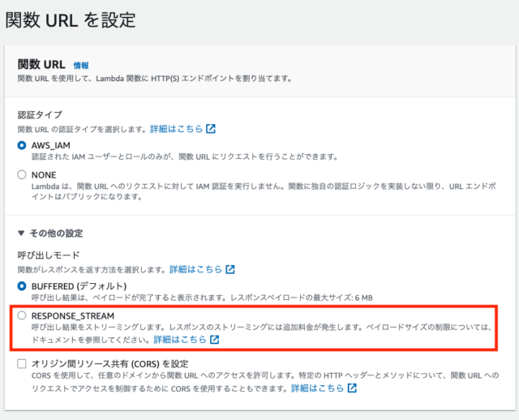Click the 関数 URL panel heading
Viewport: 519px width, 420px height.
point(41,65)
